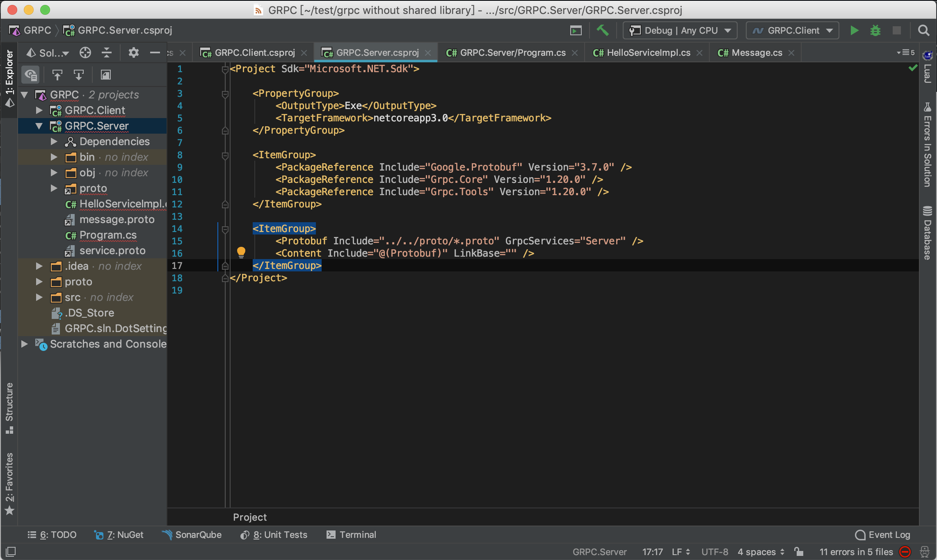The width and height of the screenshot is (937, 560).
Task: Open the Database tool window
Action: coord(928,233)
